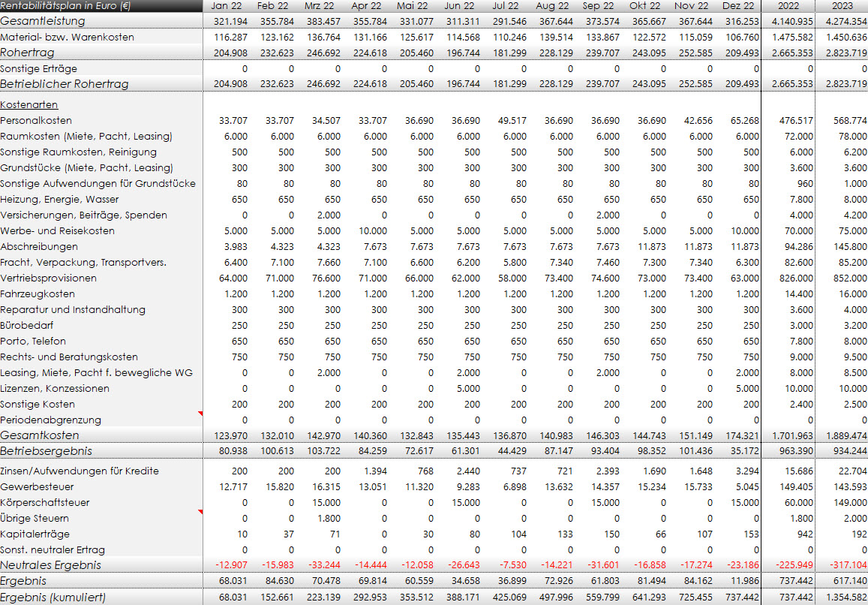Image resolution: width=868 pixels, height=605 pixels.
Task: Select the Dez 22 column header
Action: pos(737,6)
